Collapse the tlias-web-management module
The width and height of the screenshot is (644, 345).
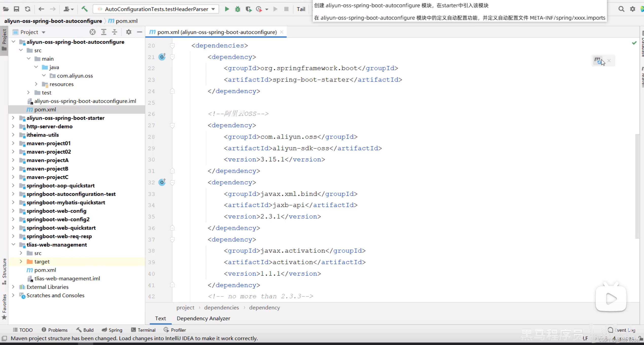tap(13, 244)
